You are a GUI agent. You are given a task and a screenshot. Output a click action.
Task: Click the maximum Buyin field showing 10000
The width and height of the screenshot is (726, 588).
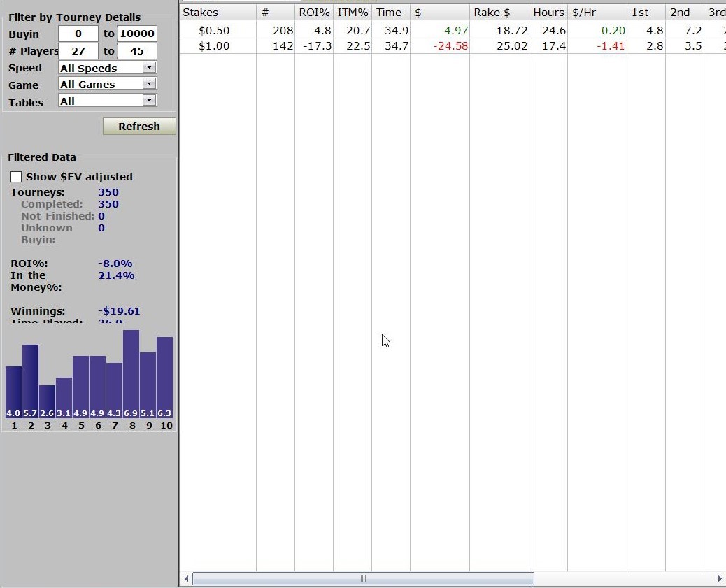click(137, 34)
